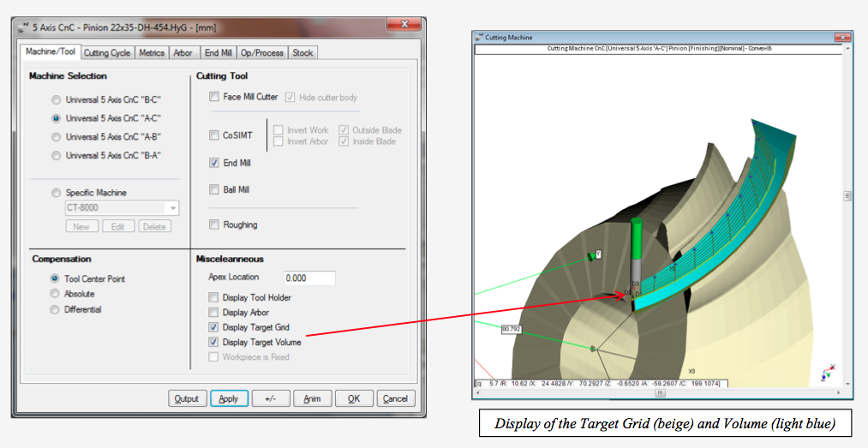The width and height of the screenshot is (868, 448).
Task: Choose Universal 5 Axis CnC "B-A" machine
Action: point(56,156)
